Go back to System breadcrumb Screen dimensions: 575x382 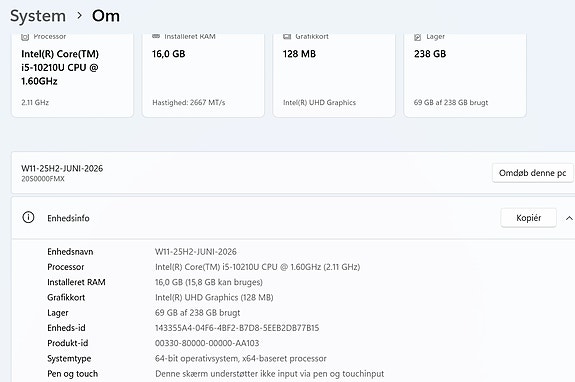pyautogui.click(x=38, y=16)
